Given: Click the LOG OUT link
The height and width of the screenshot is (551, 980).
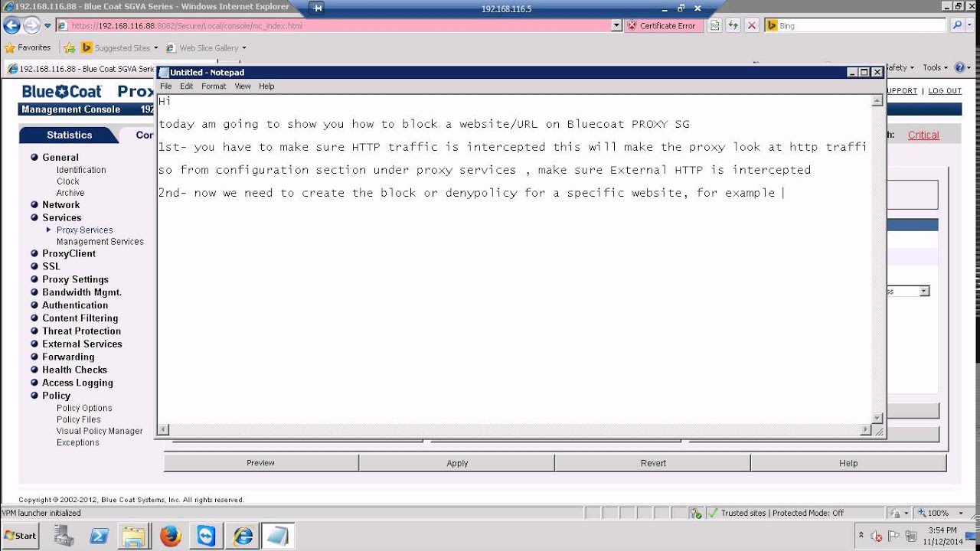Looking at the screenshot, I should (x=945, y=90).
